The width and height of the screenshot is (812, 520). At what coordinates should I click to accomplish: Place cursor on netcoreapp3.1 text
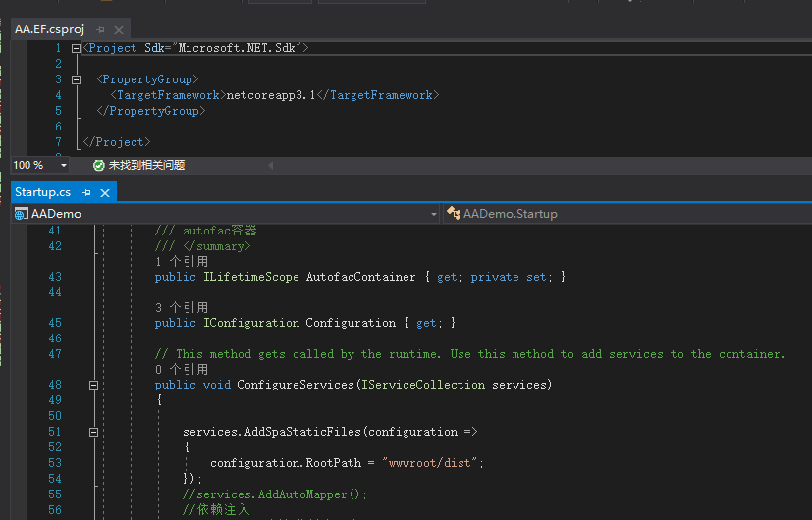(270, 95)
